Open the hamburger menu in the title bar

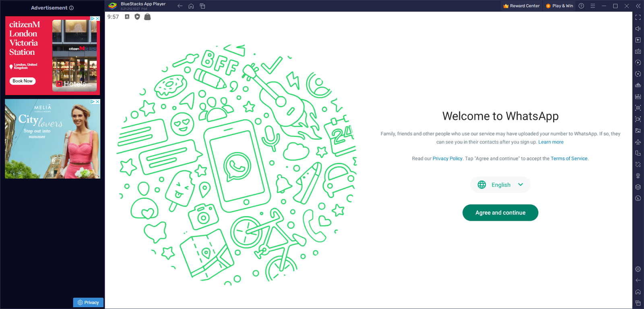(592, 6)
